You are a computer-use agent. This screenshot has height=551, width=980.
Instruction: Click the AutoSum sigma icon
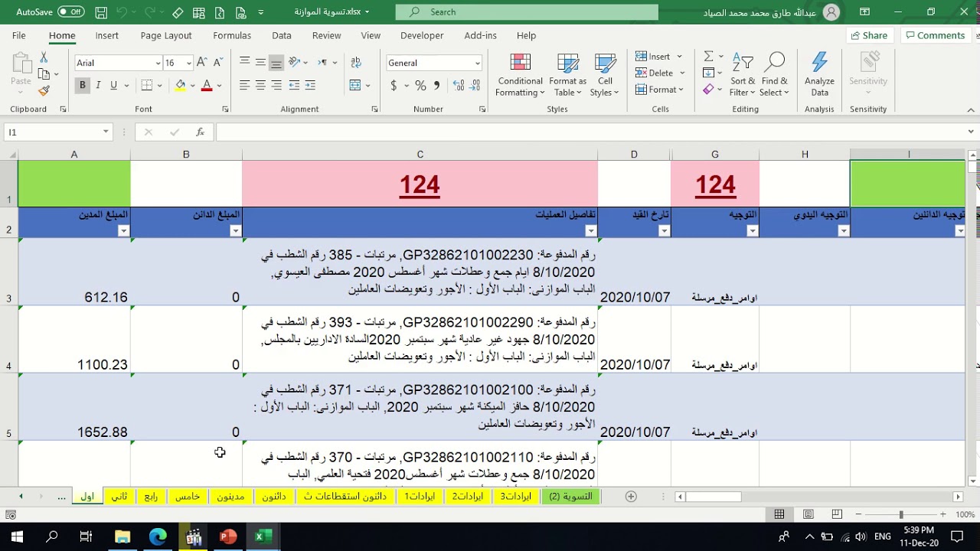click(x=708, y=57)
